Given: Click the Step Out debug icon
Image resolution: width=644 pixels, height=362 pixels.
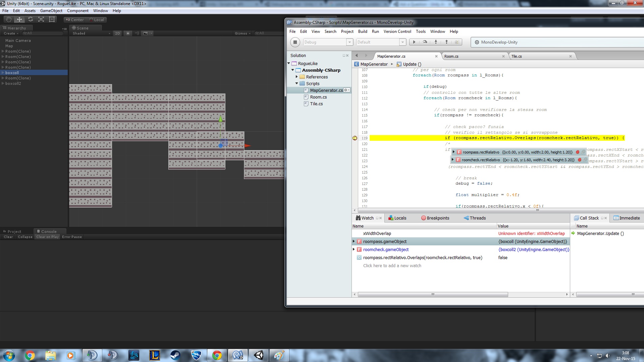Looking at the screenshot, I should tap(446, 42).
